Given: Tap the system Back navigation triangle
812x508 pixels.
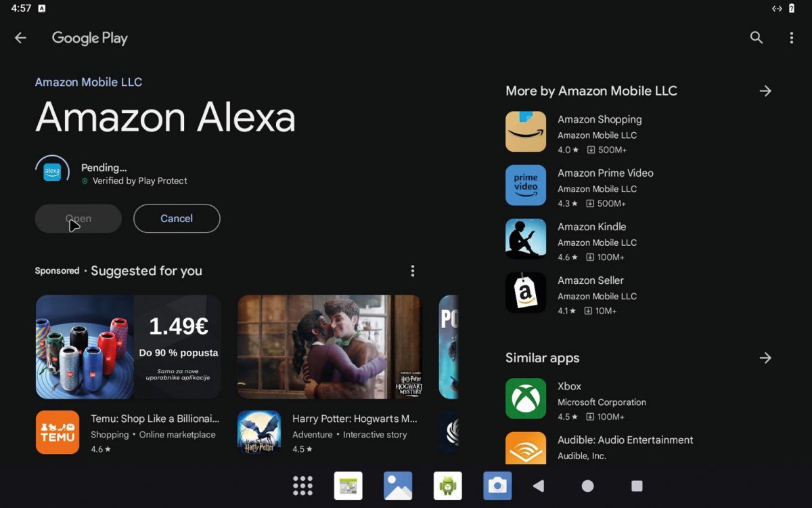Looking at the screenshot, I should [539, 486].
